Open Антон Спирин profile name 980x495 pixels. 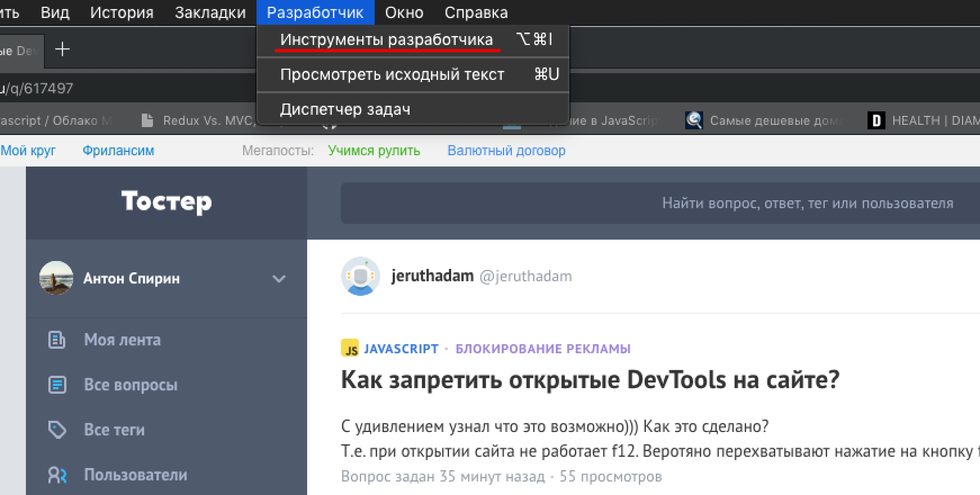point(132,278)
